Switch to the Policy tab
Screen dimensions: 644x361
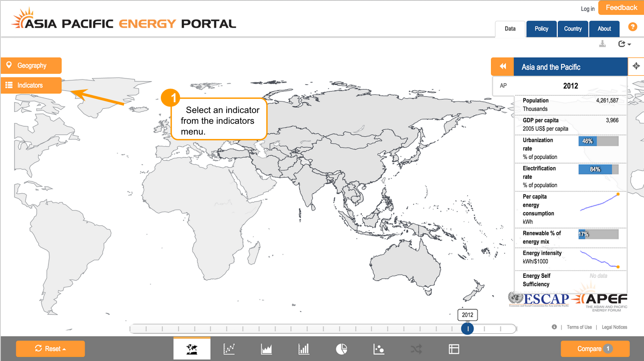(541, 29)
